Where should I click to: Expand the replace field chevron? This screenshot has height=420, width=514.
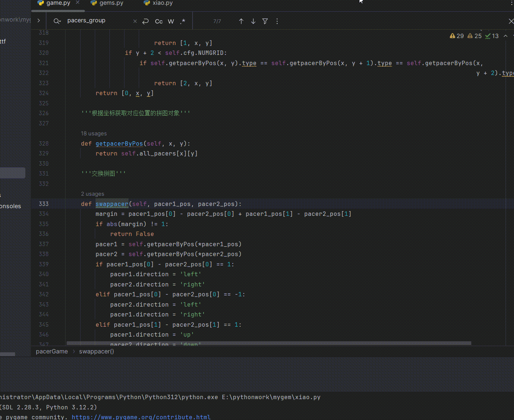pyautogui.click(x=39, y=20)
